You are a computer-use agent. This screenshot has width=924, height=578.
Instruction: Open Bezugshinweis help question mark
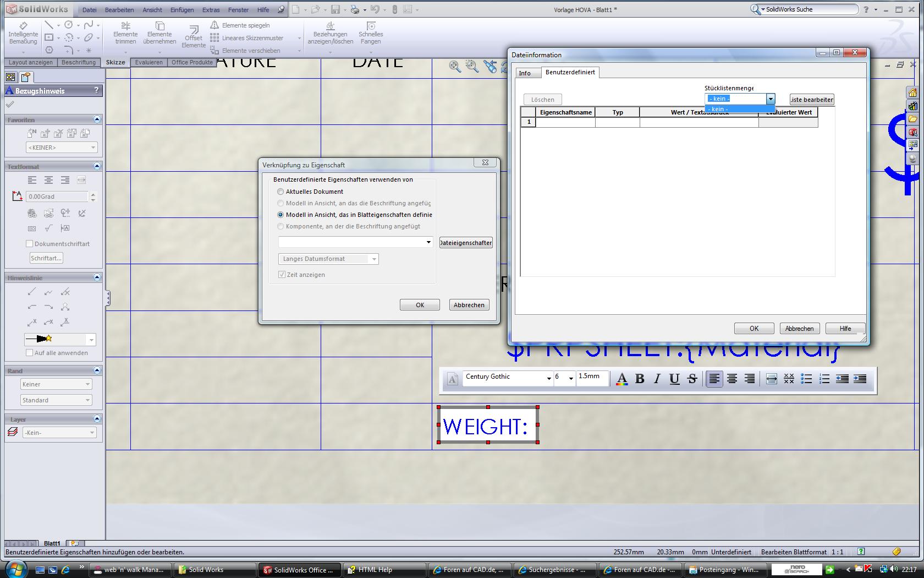point(96,90)
